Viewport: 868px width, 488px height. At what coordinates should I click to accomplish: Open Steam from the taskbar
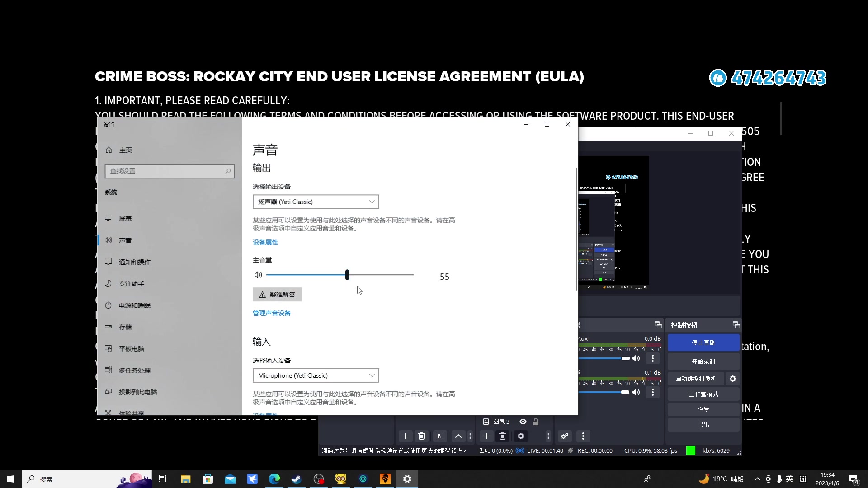[297, 479]
